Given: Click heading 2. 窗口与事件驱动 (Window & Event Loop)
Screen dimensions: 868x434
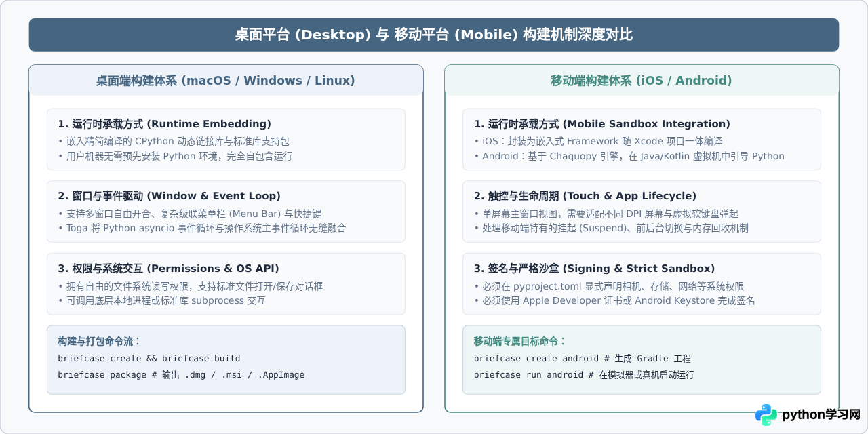Looking at the screenshot, I should 169,196.
